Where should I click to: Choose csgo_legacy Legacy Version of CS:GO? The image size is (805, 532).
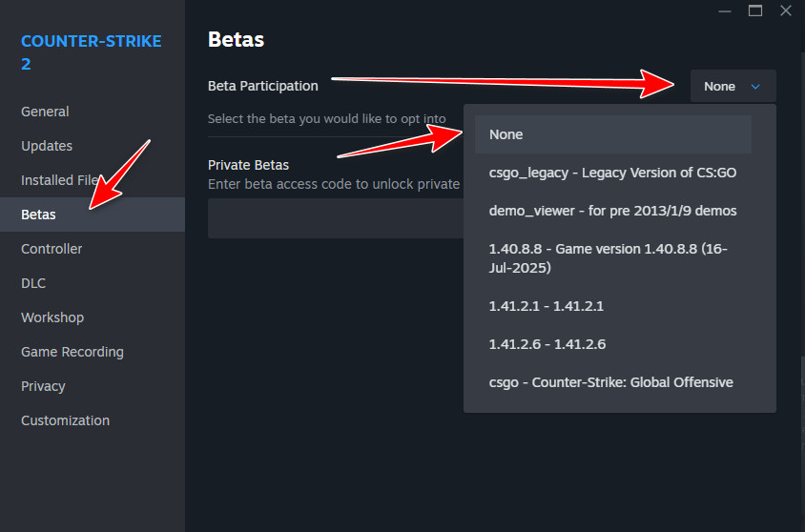point(612,173)
